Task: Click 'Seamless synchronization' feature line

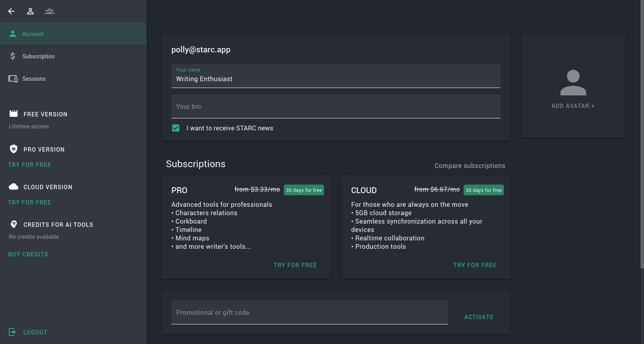Action: point(417,225)
